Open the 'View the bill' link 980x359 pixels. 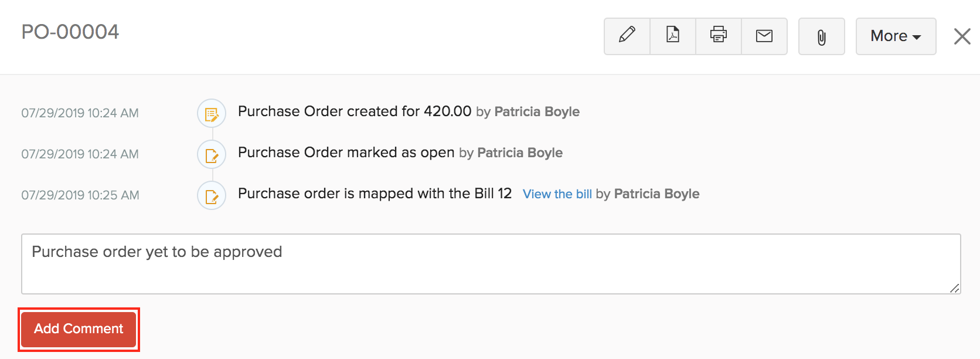pos(557,194)
